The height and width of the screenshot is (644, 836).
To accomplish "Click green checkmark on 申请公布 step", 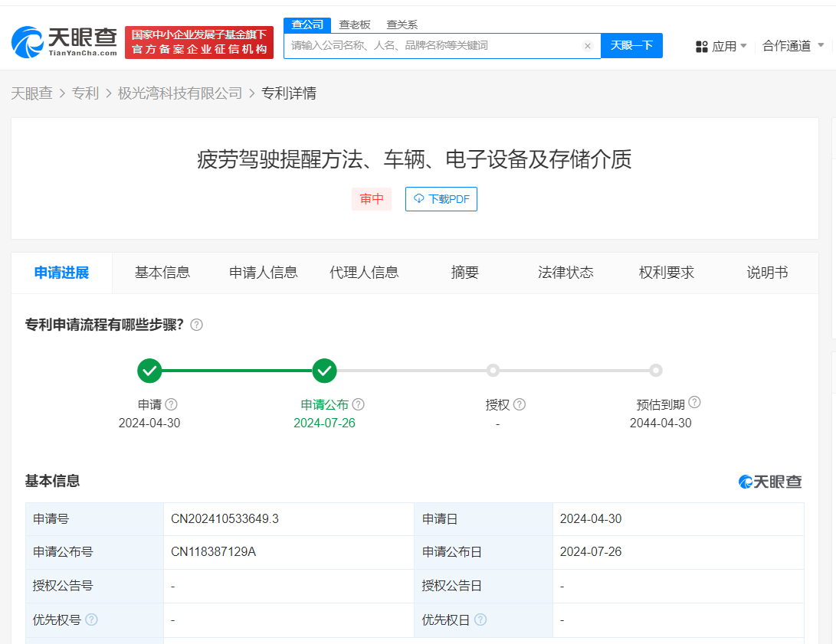I will point(324,371).
